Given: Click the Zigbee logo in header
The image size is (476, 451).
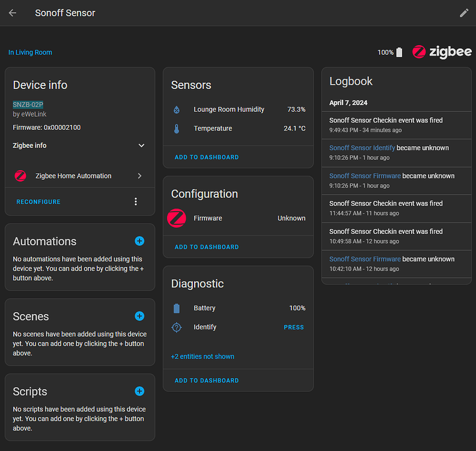Looking at the screenshot, I should [442, 52].
